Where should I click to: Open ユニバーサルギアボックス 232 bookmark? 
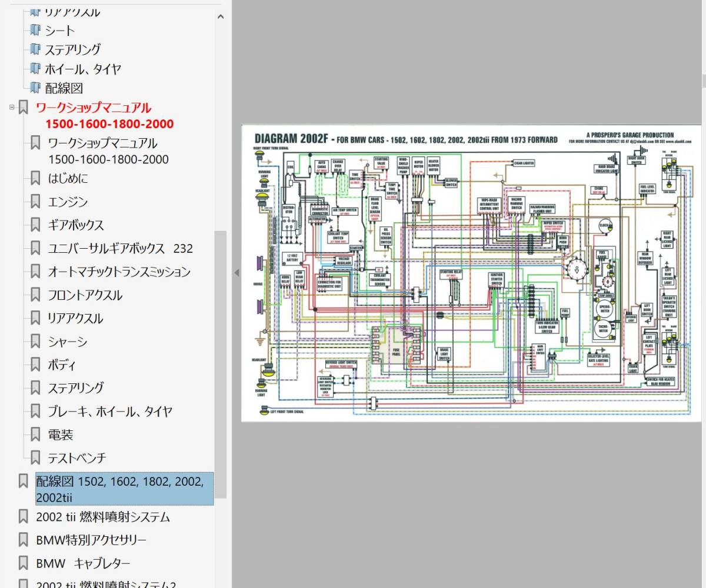[x=121, y=248]
